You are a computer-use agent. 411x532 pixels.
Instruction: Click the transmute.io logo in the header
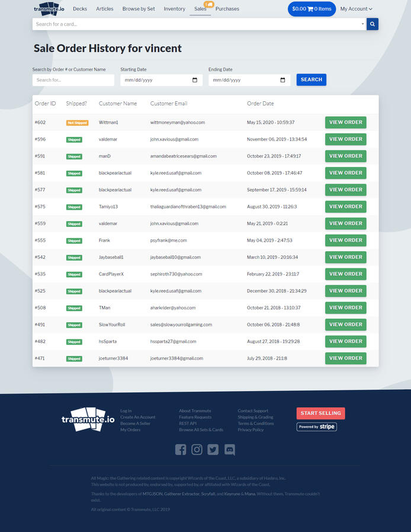click(x=49, y=8)
